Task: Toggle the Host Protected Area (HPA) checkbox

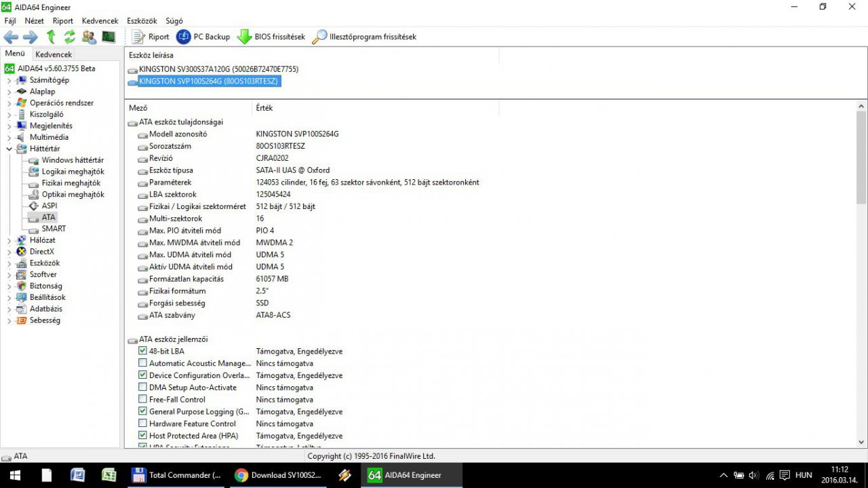Action: [142, 436]
